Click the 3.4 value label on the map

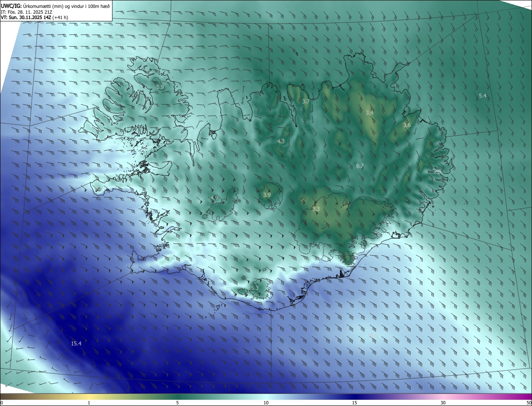pyautogui.click(x=369, y=113)
